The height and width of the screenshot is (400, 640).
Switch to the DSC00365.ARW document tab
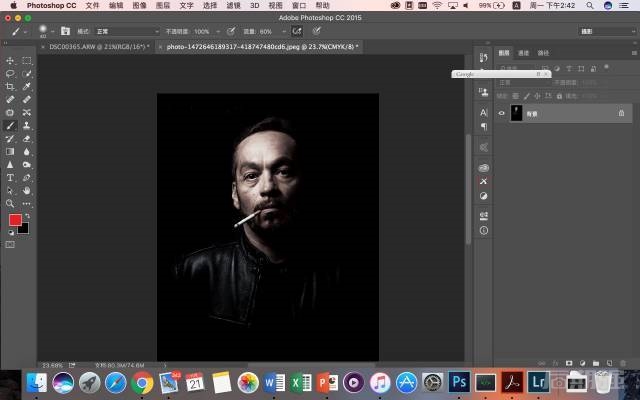coord(99,47)
